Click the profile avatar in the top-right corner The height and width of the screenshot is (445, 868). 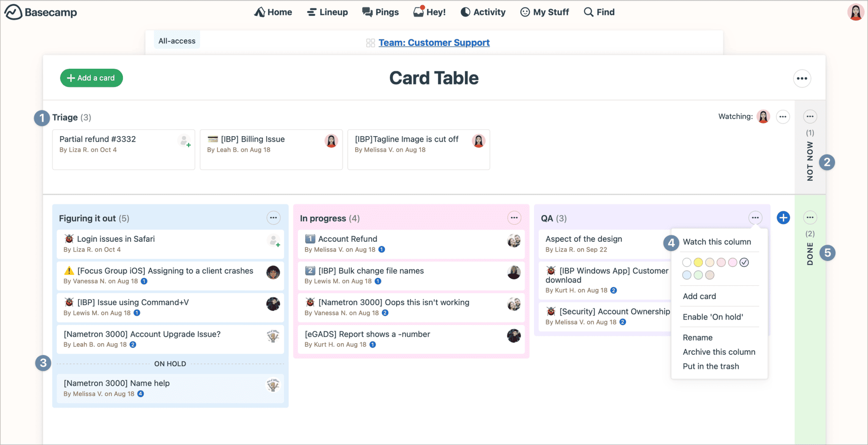[x=855, y=12]
